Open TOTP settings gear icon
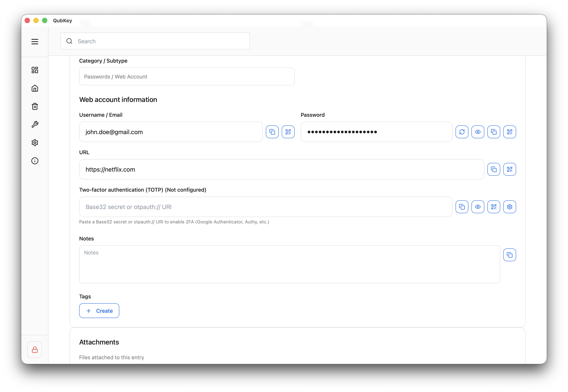This screenshot has width=568, height=392. 510,207
